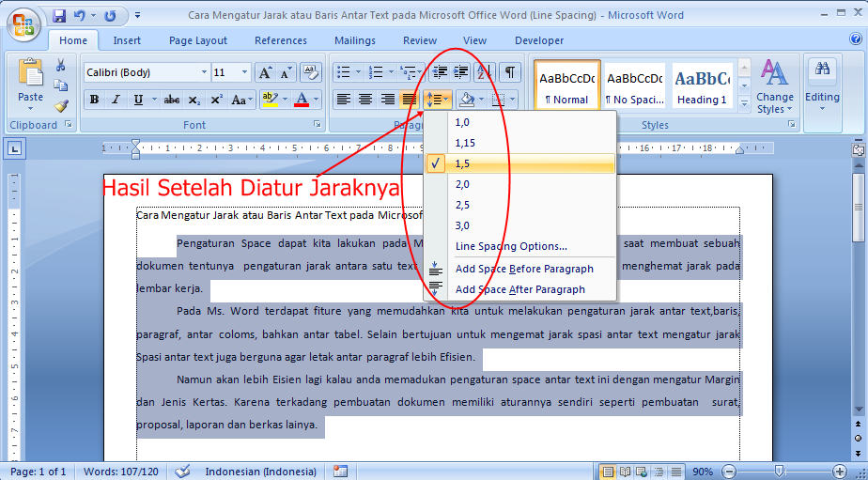
Task: Open the Insert ribbon tab
Action: [x=127, y=40]
